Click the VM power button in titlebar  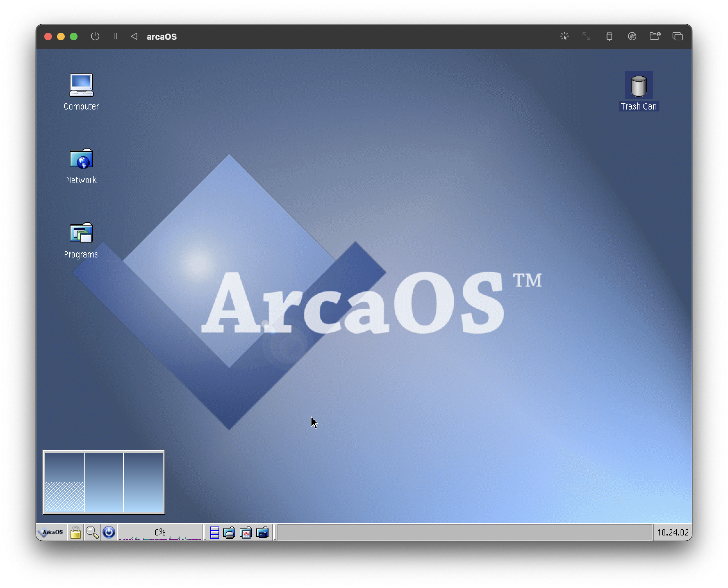point(95,36)
